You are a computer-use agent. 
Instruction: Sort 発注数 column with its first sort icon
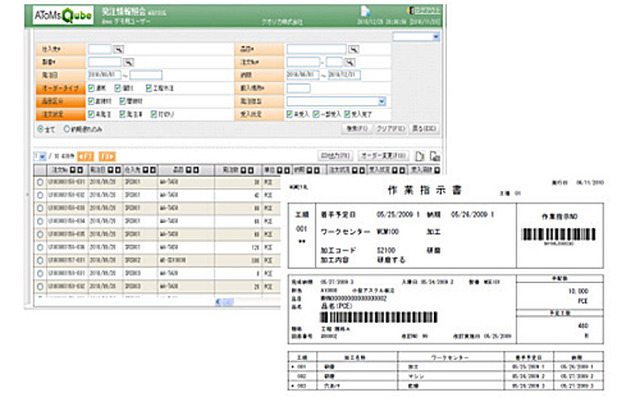pyautogui.click(x=243, y=170)
